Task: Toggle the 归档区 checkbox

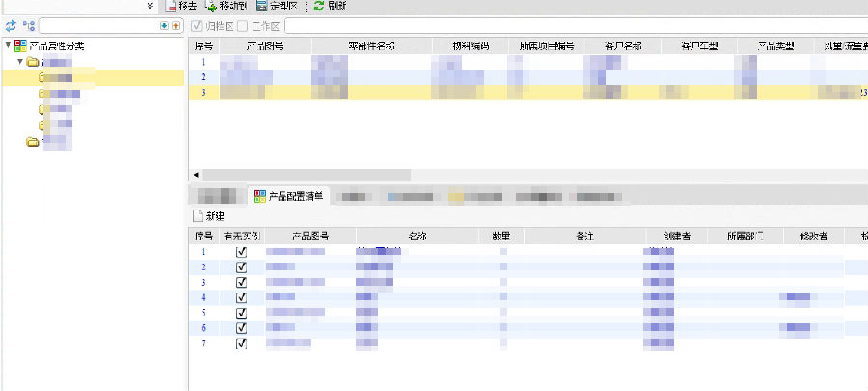Action: [x=197, y=26]
